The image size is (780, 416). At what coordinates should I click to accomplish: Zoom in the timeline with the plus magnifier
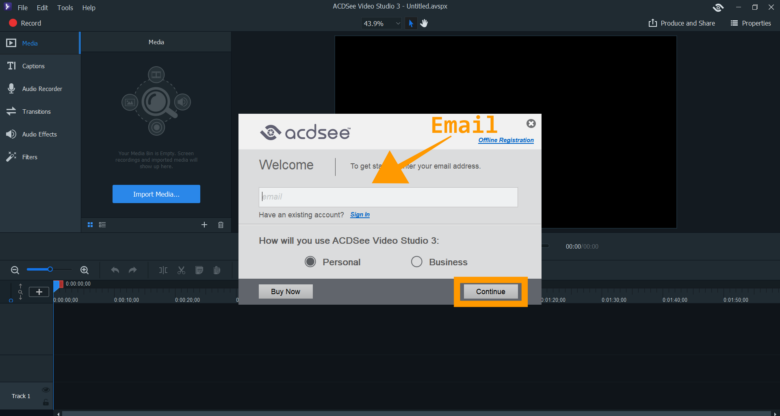(85, 270)
